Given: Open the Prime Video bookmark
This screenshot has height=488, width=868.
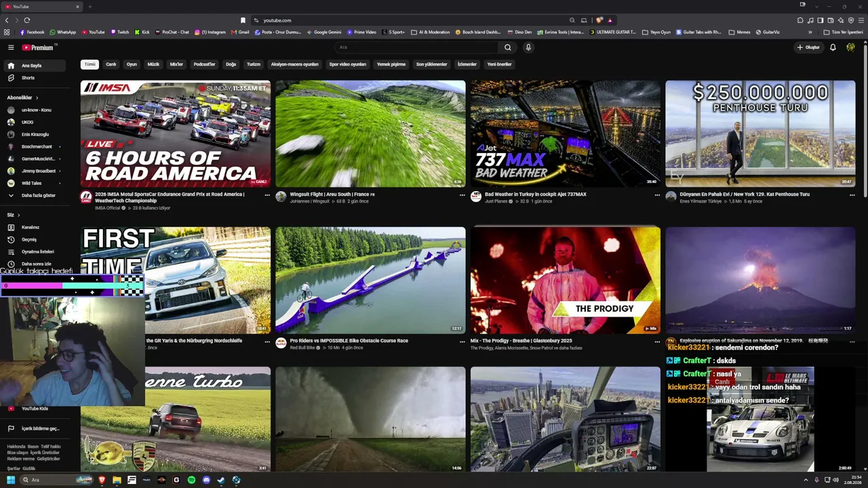Looking at the screenshot, I should point(361,32).
